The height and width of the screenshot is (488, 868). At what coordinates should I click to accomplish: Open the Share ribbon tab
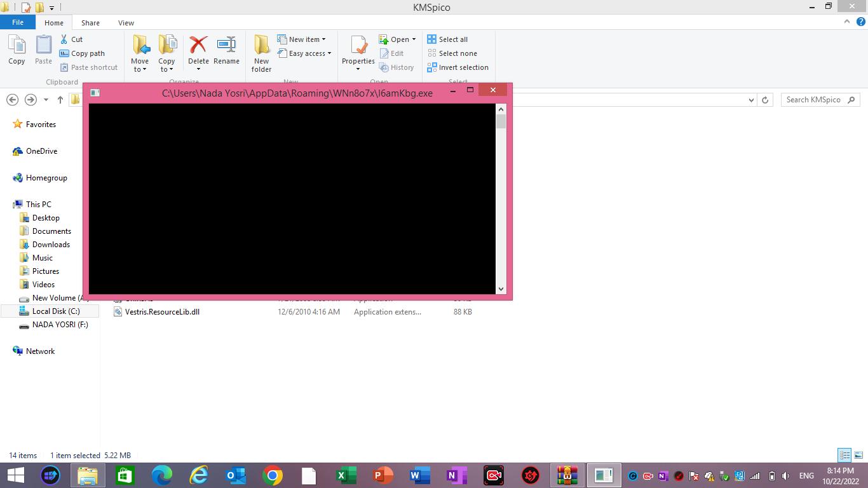pyautogui.click(x=90, y=23)
